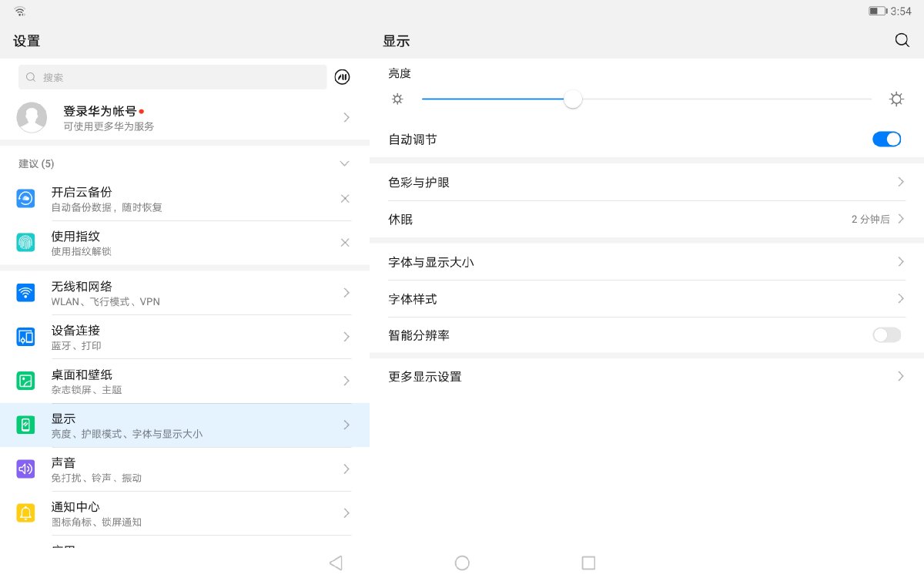
Task: Expand 更多显示设置
Action: tap(647, 376)
